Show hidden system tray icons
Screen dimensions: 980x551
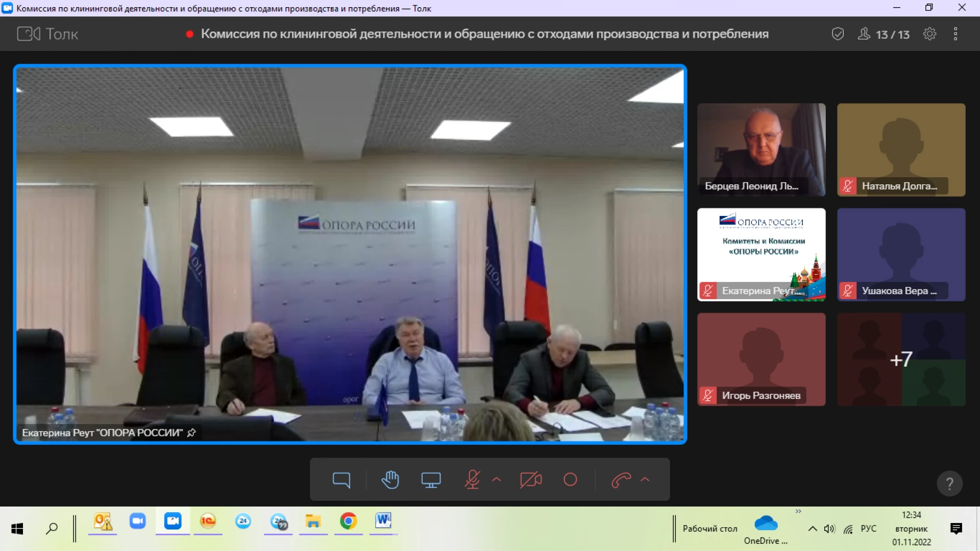(812, 529)
